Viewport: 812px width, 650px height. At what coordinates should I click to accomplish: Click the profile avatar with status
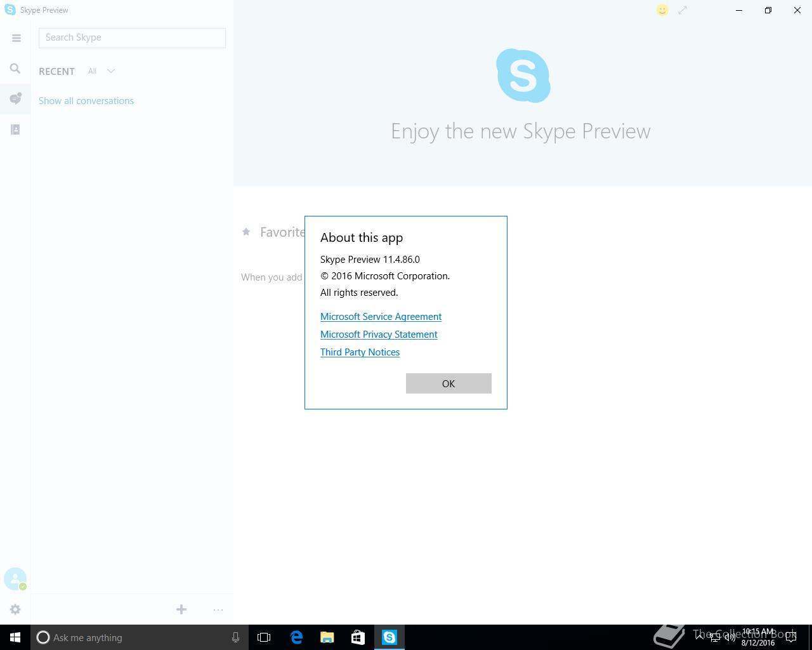tap(15, 579)
